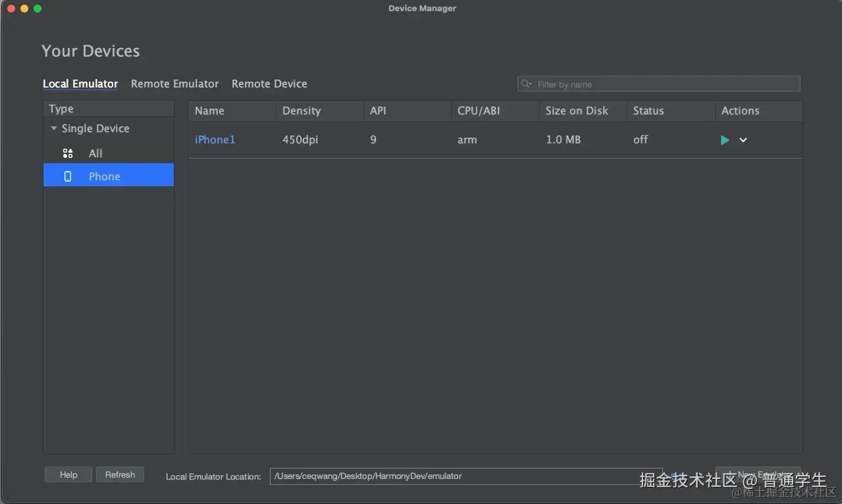Select the arm CPU/ABI cell
This screenshot has height=504, width=842.
(x=467, y=139)
